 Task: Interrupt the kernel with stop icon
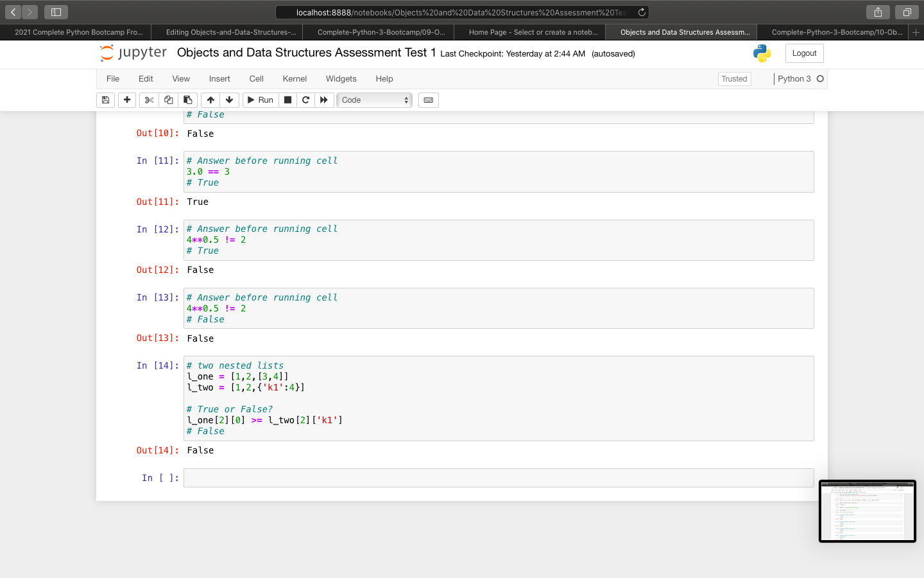[287, 100]
